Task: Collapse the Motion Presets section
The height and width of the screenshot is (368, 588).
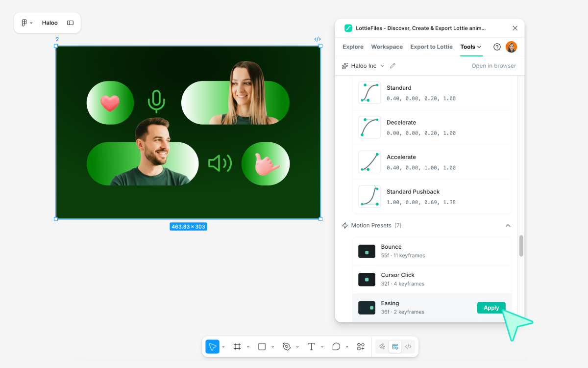Action: click(x=508, y=226)
